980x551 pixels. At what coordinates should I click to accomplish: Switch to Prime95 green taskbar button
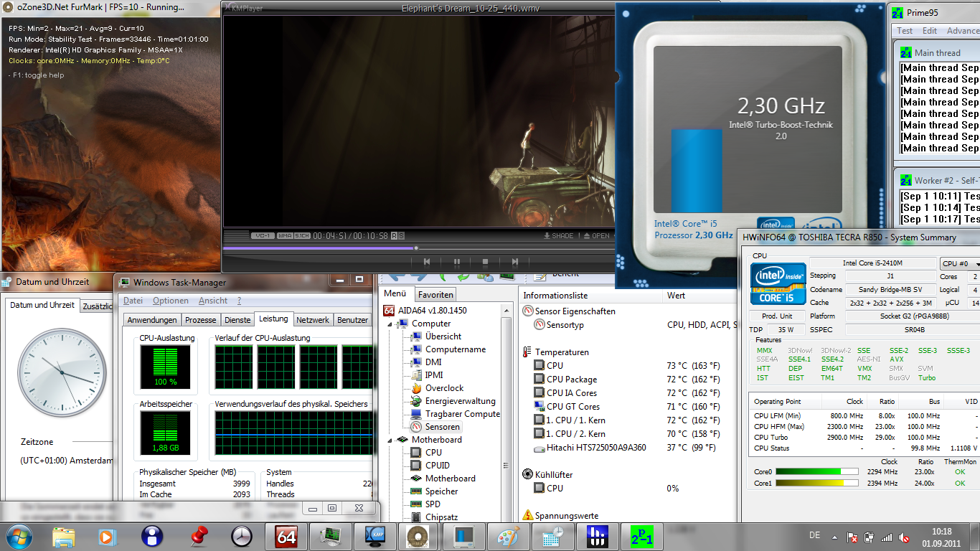tap(641, 537)
